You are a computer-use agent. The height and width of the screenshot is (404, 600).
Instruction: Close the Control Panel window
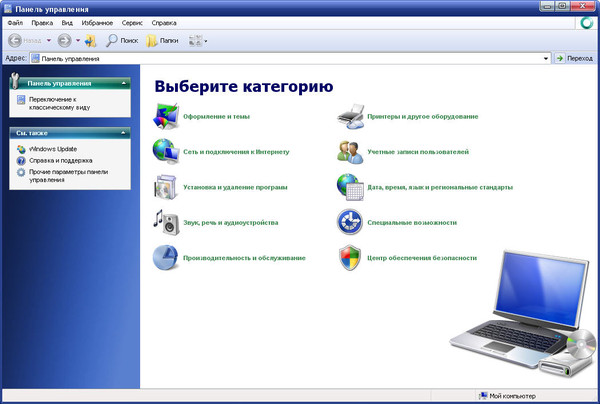point(583,6)
